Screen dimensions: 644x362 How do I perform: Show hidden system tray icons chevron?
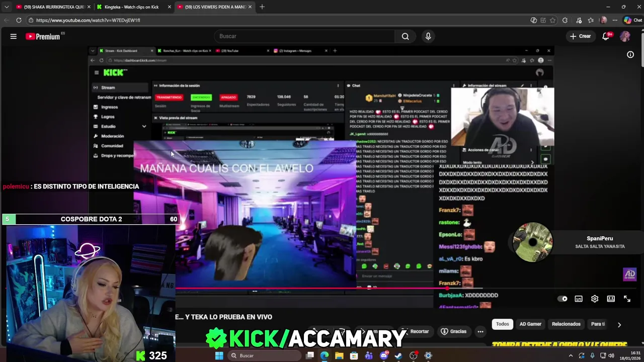[571, 355]
